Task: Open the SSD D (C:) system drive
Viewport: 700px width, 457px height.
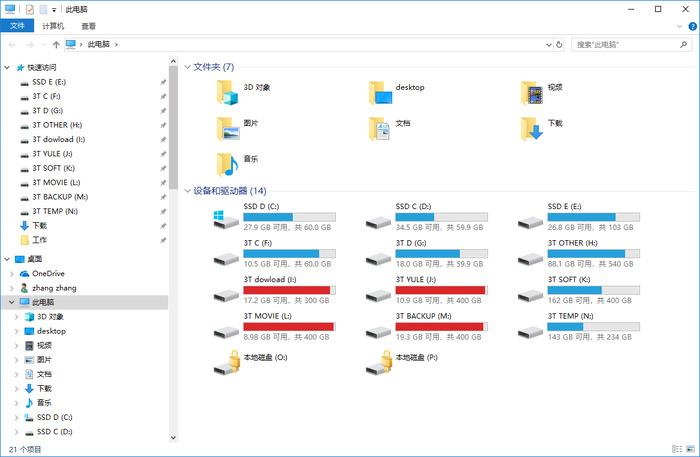Action: coord(227,219)
